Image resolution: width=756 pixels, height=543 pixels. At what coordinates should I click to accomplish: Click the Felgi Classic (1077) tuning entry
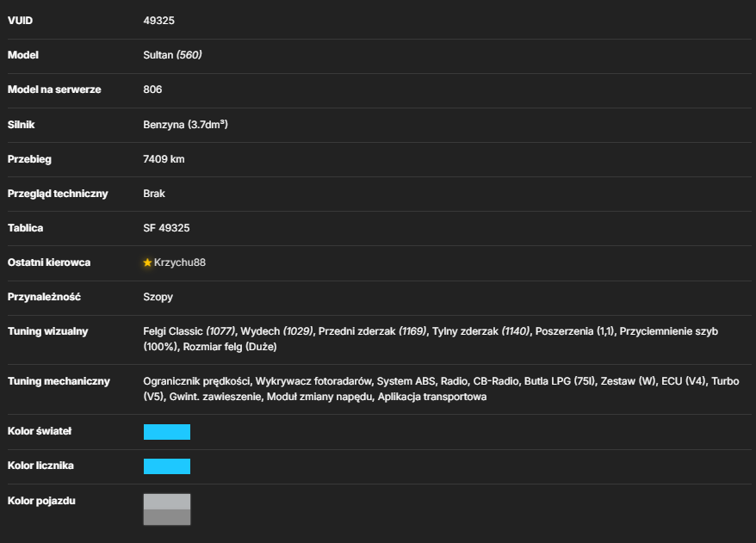(189, 331)
